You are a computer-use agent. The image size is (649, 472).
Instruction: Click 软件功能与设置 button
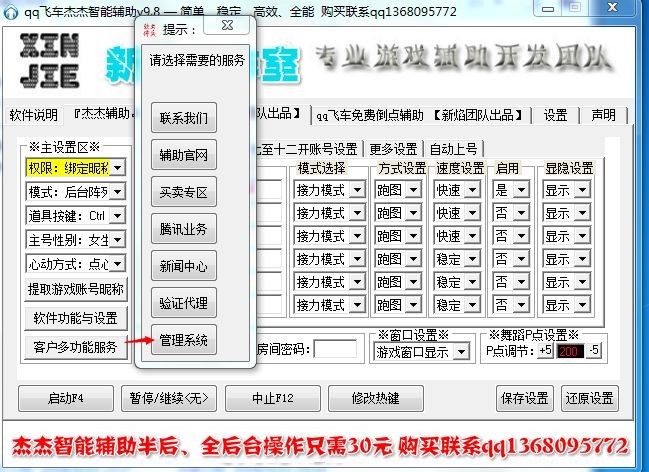coord(76,318)
